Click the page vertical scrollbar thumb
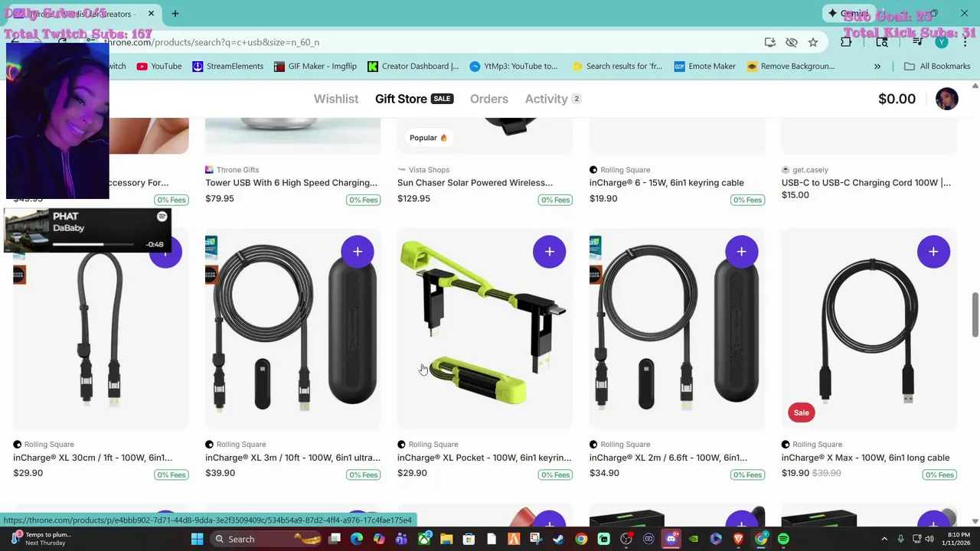Image resolution: width=980 pixels, height=551 pixels. click(x=975, y=314)
